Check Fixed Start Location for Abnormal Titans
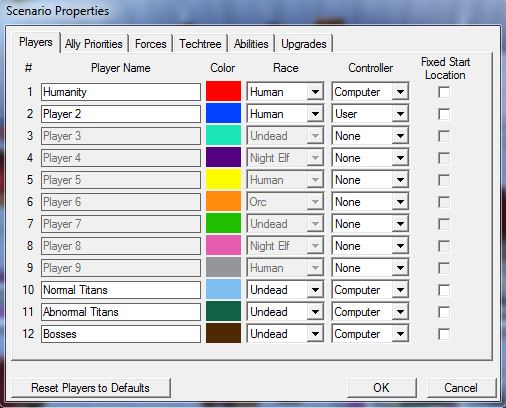This screenshot has width=506, height=408. (444, 312)
